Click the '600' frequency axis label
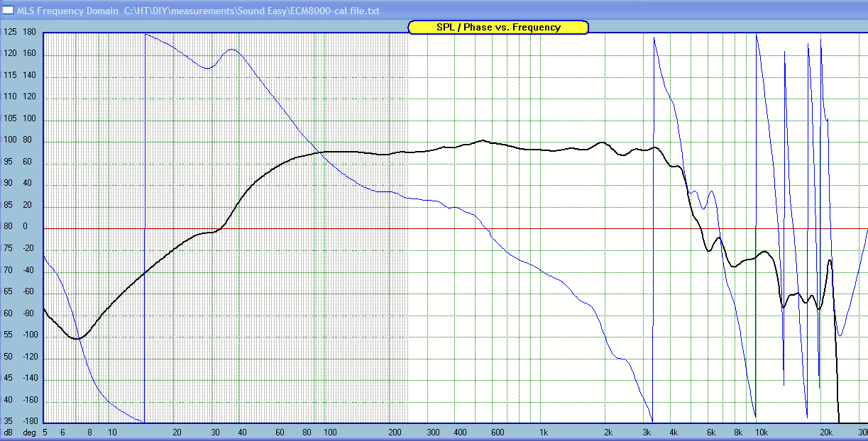This screenshot has height=441, width=868. click(498, 432)
